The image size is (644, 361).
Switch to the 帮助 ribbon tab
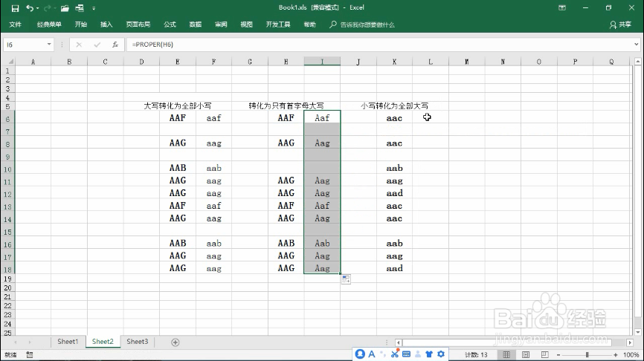309,25
